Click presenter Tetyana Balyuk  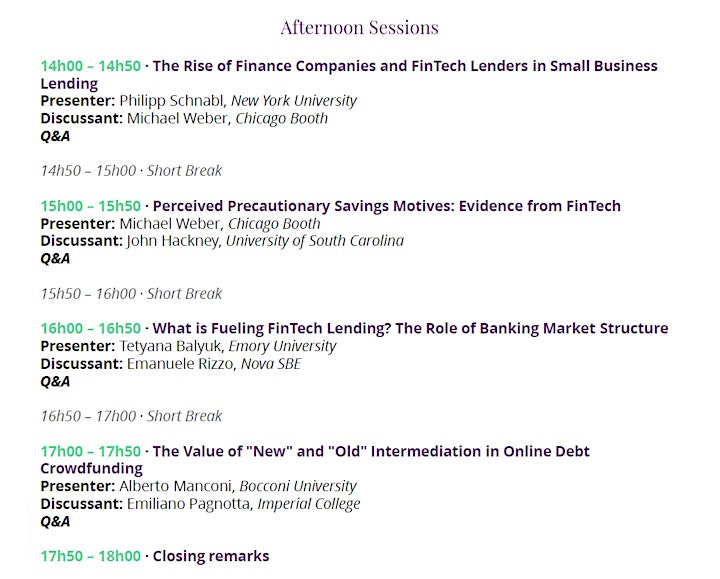170,346
